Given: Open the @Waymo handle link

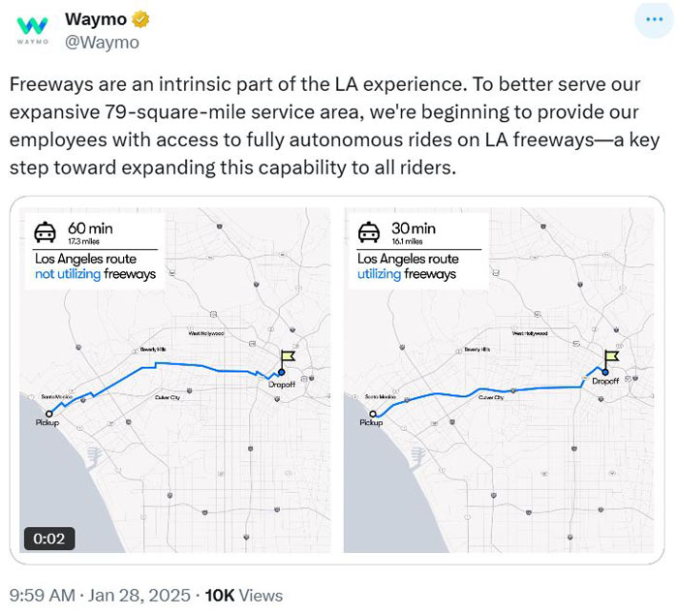Looking at the screenshot, I should click(x=102, y=43).
